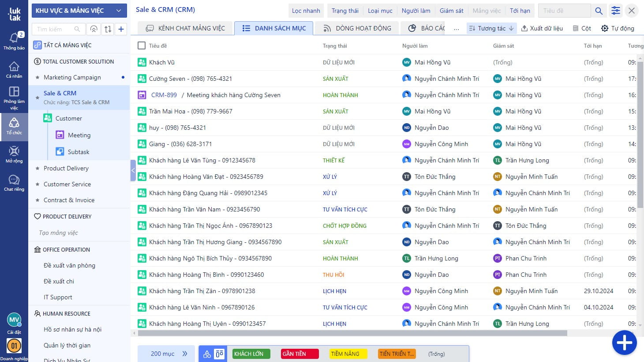The image size is (644, 362).
Task: Switch to KÊNH CHAT MẢNG VIỆC tab
Action: coord(185,28)
